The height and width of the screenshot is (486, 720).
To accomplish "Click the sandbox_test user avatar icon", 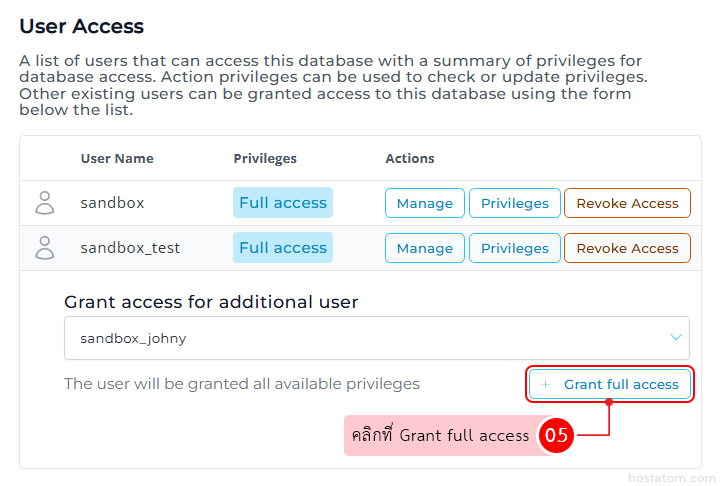I will coord(45,248).
